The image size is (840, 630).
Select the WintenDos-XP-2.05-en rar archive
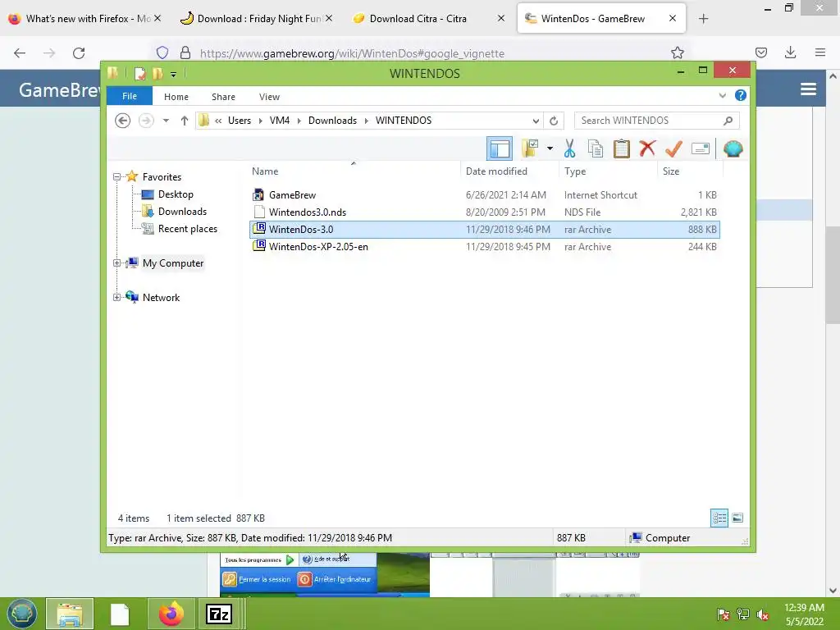pyautogui.click(x=485, y=246)
